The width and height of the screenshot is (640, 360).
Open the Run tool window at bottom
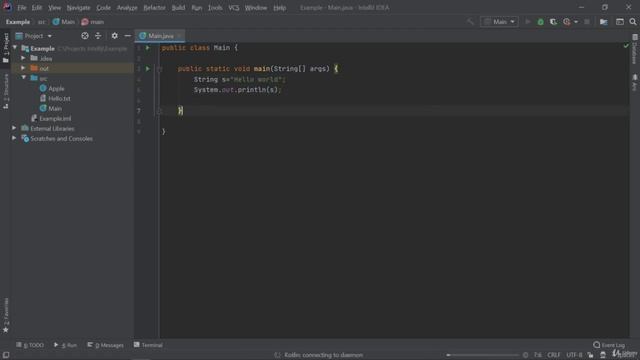coord(65,345)
